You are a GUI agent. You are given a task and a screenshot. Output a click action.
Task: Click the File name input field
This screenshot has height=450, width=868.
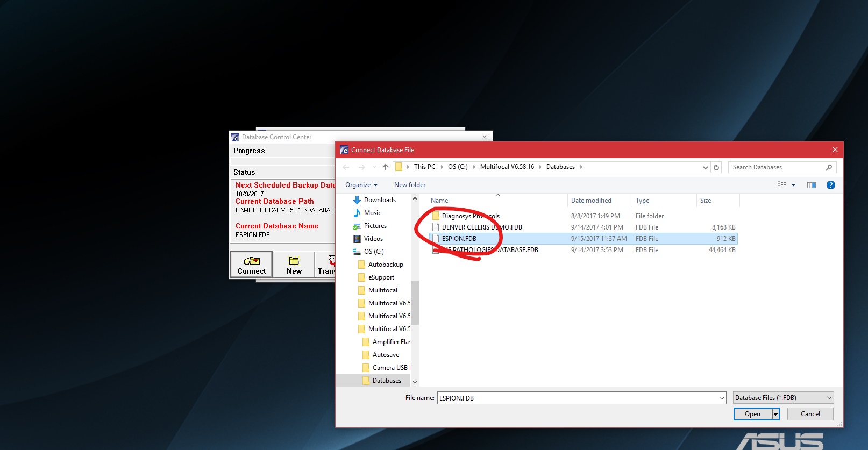tap(578, 398)
